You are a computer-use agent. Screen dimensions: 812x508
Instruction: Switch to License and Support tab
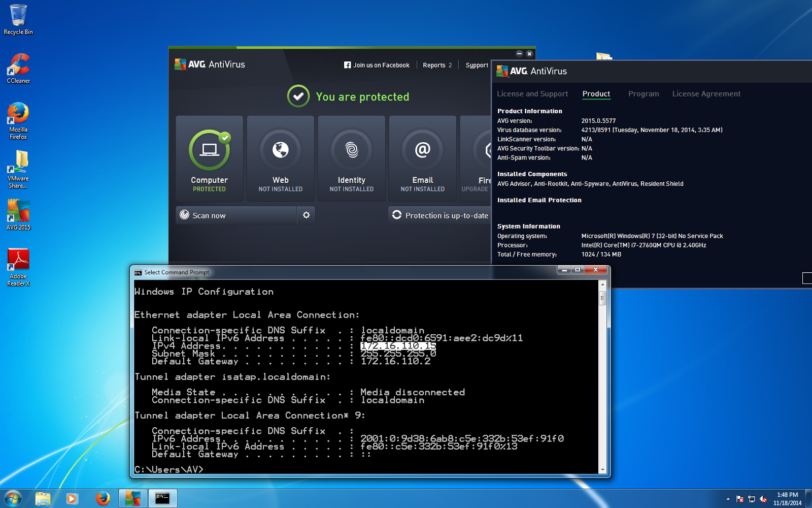tap(532, 94)
